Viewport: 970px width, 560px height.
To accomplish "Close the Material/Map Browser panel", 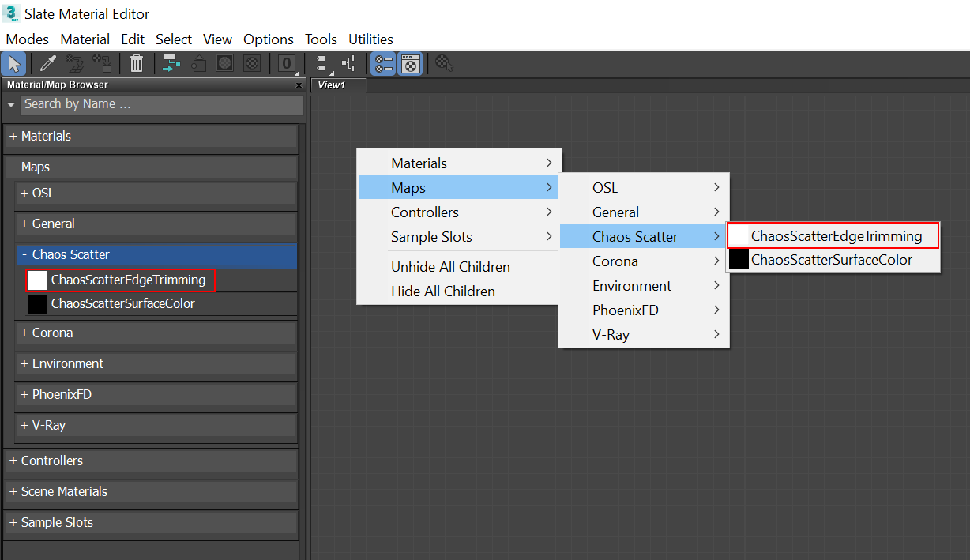I will pos(299,85).
